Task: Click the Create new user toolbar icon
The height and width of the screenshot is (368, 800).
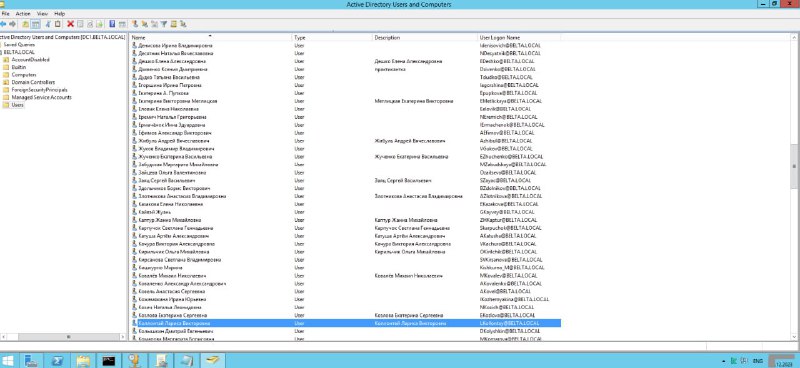Action: point(135,24)
